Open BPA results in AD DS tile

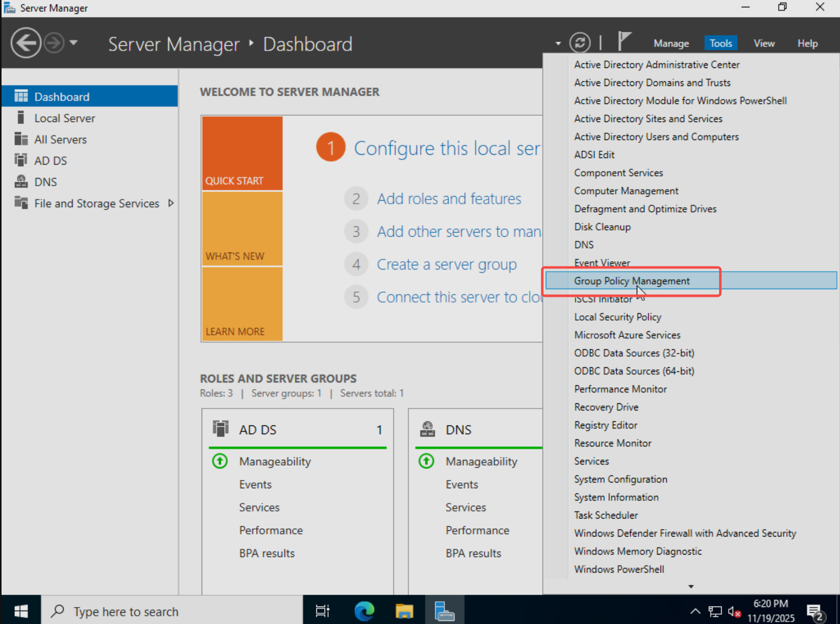(267, 553)
